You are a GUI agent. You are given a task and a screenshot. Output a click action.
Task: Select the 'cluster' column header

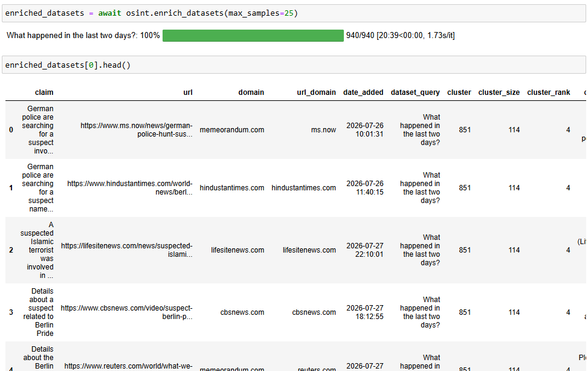tap(459, 92)
